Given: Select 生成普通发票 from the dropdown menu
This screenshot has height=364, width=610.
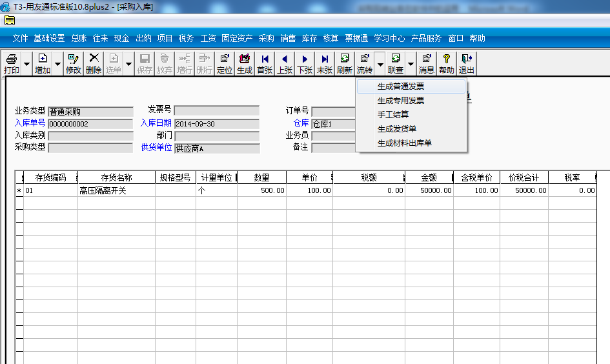Looking at the screenshot, I should [x=400, y=86].
